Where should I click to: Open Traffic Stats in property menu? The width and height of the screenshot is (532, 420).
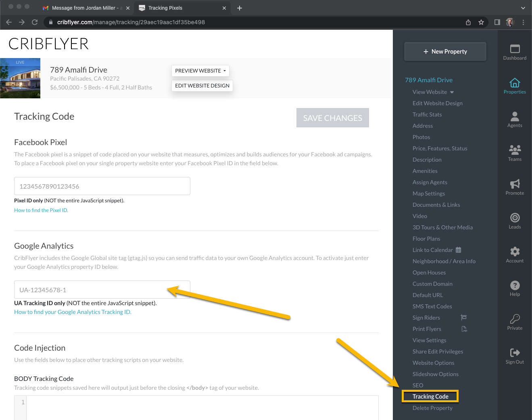tap(427, 114)
